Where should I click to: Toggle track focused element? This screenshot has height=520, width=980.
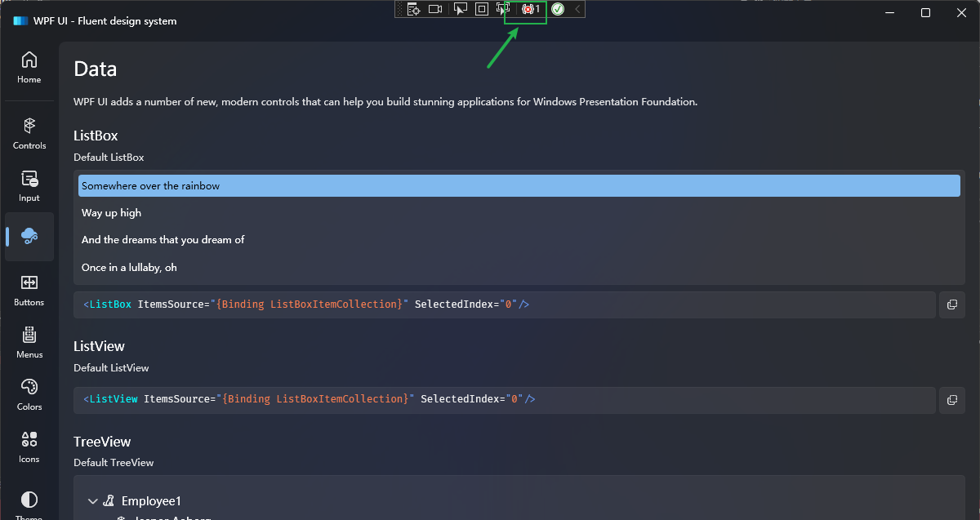(x=502, y=9)
